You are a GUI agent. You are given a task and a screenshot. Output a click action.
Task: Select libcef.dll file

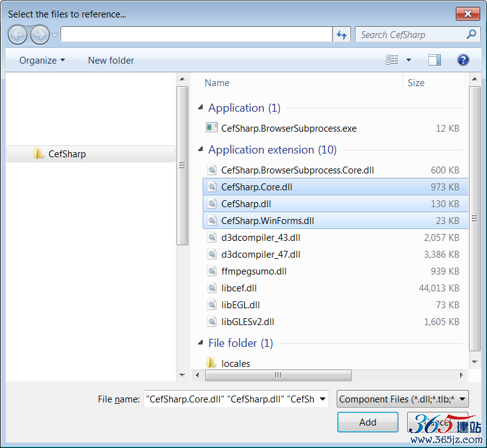(335, 288)
